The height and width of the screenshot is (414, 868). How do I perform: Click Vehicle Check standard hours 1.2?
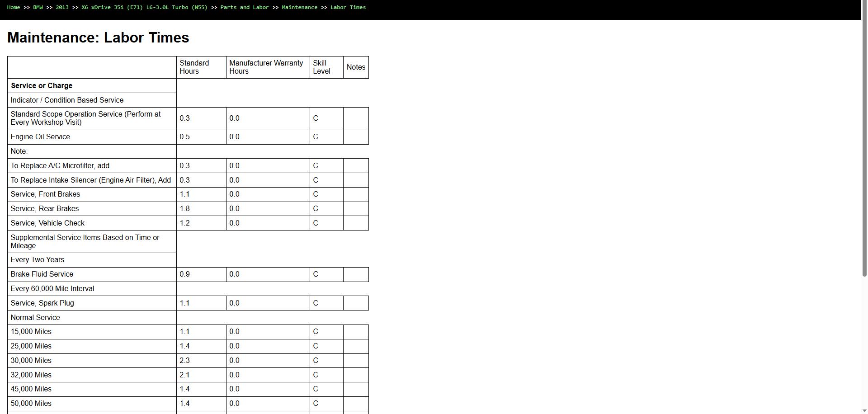click(x=184, y=223)
